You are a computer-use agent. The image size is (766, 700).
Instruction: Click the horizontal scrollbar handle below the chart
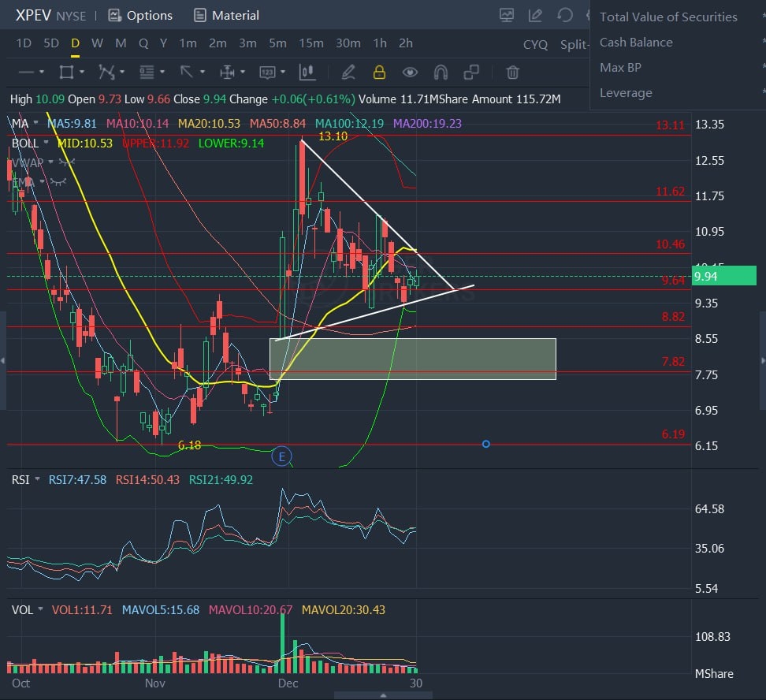click(383, 695)
